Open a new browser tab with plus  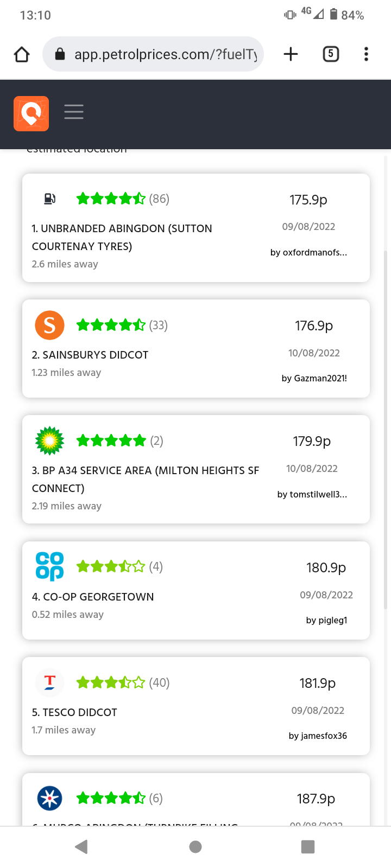point(291,54)
